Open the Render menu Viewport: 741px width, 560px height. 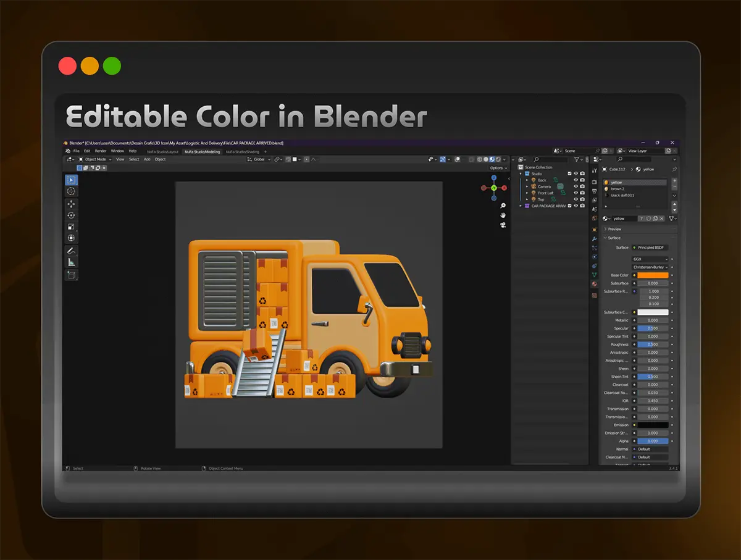coord(100,151)
